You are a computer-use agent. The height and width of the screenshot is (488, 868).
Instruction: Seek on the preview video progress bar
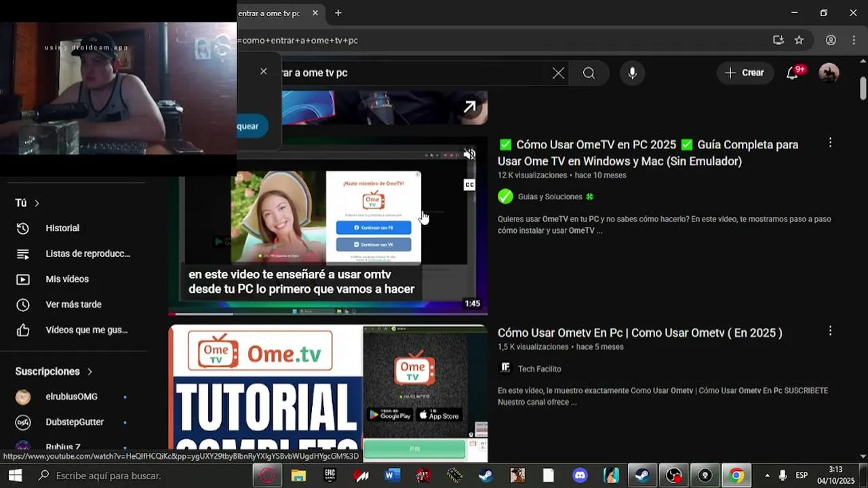pyautogui.click(x=328, y=314)
